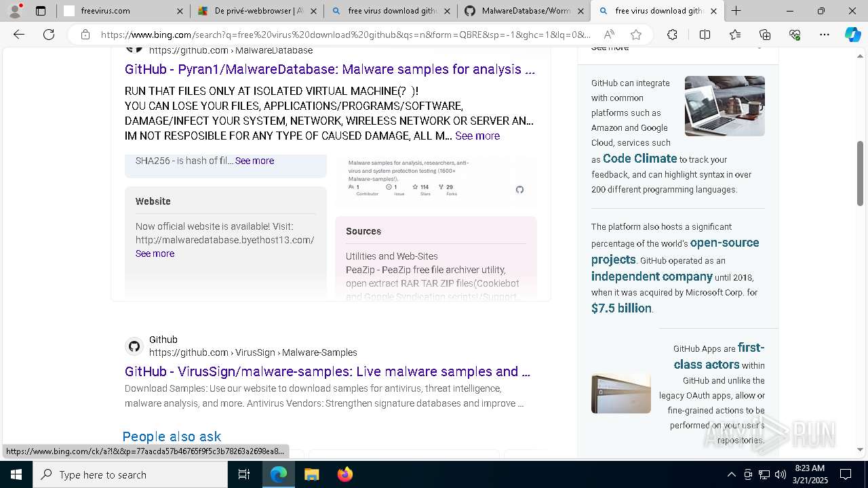Reload the Bing search page

coord(49,35)
